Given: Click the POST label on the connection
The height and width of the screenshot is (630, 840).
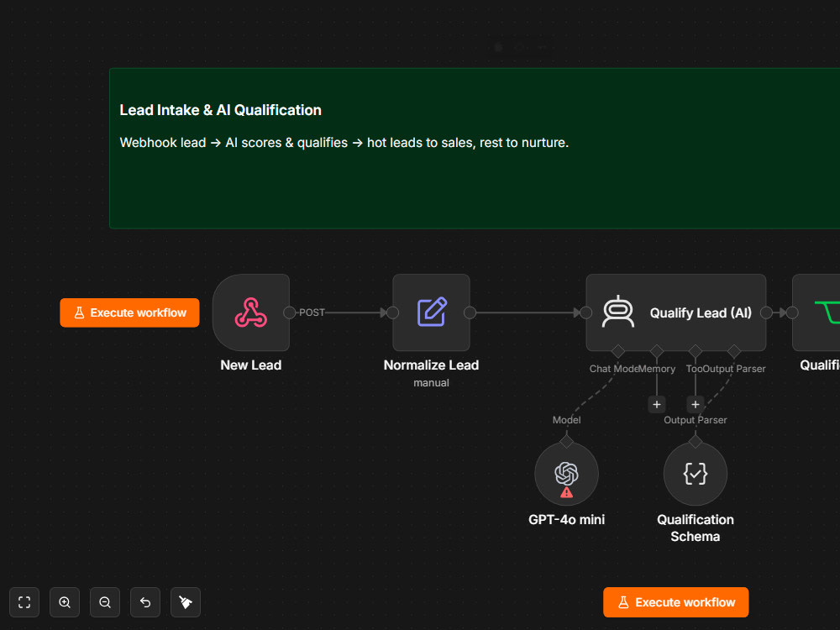Looking at the screenshot, I should [x=312, y=312].
